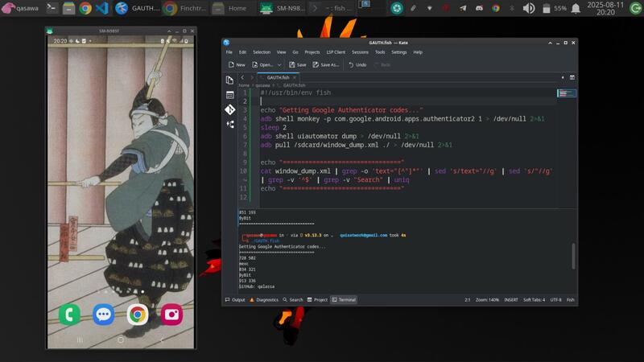The width and height of the screenshot is (644, 362).
Task: Open the Git panel in the sidebar
Action: coord(230,109)
